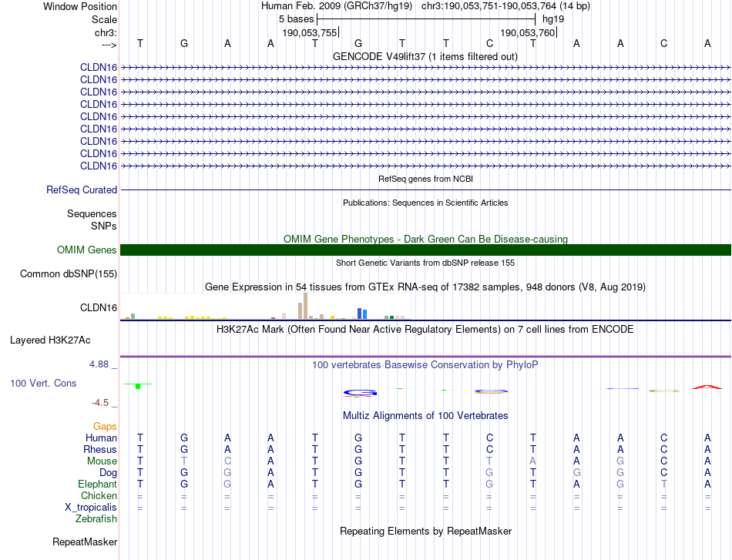Select the Human alignment row label

[101, 438]
